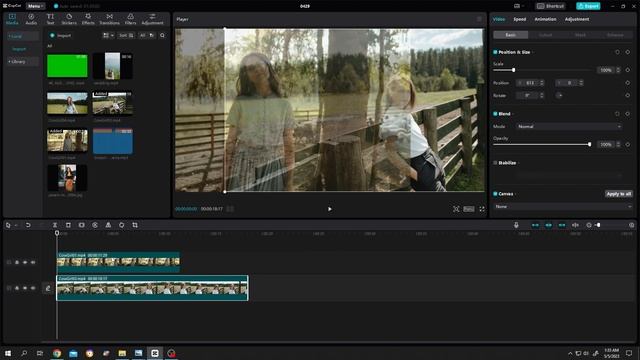Open the Effects panel icon
Viewport: 640px width, 360px height.
click(x=88, y=18)
